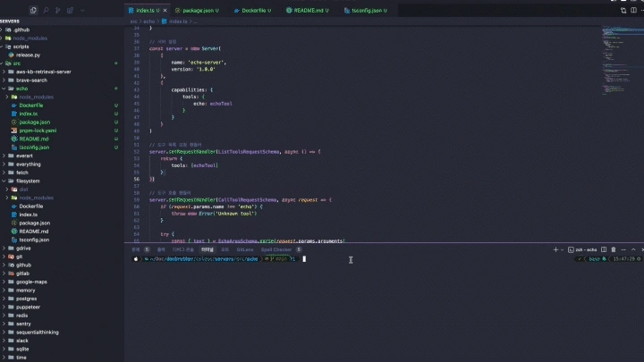Expand the fetch folder
The height and width of the screenshot is (362, 644).
point(22,173)
